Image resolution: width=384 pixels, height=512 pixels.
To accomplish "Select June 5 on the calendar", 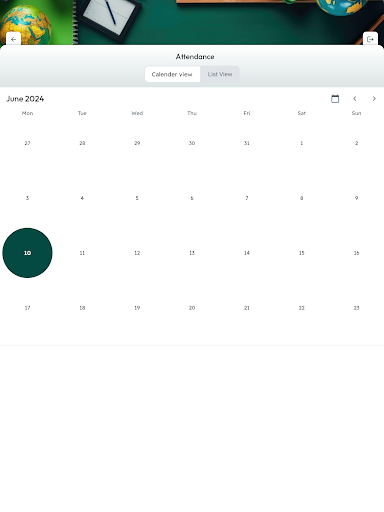I will coord(137,198).
